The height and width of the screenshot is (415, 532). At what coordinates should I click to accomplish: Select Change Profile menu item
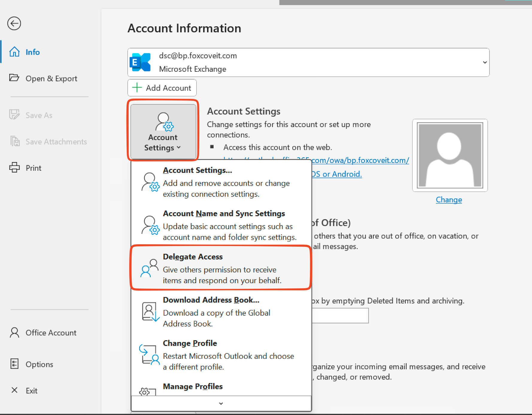(221, 355)
